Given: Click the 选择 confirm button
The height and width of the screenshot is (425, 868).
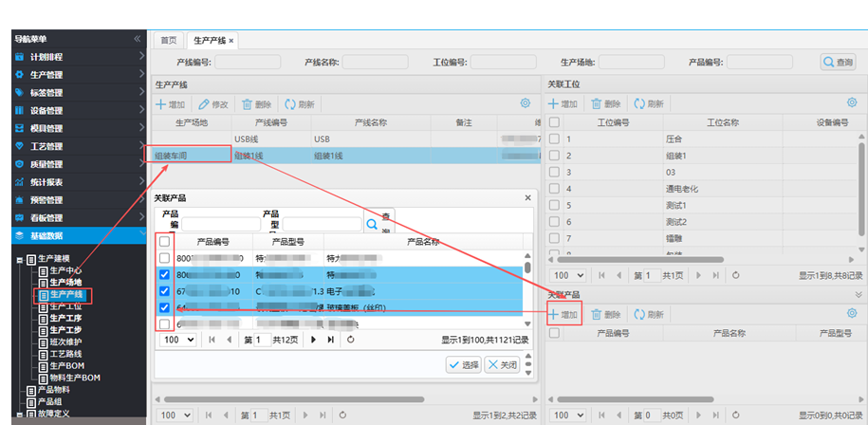Looking at the screenshot, I should point(463,364).
